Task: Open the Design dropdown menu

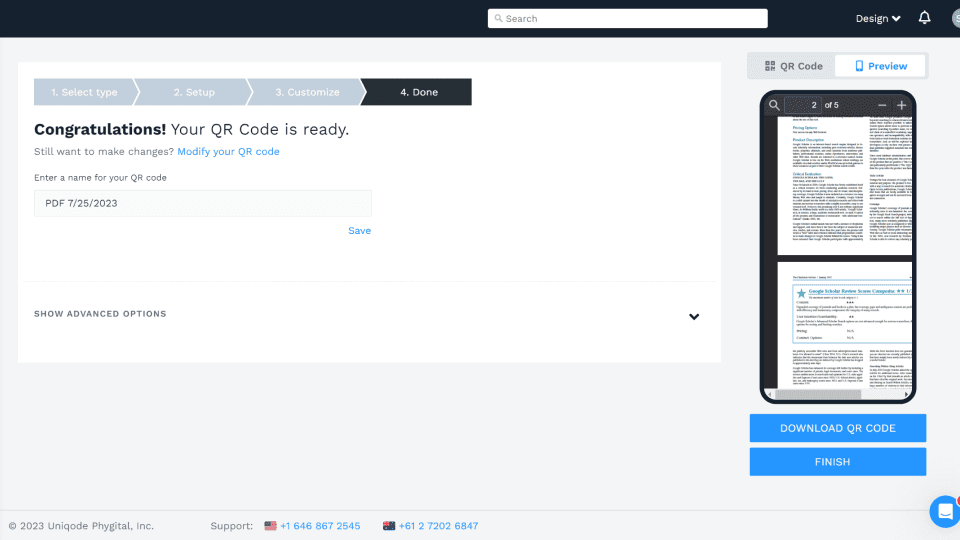Action: pos(877,18)
